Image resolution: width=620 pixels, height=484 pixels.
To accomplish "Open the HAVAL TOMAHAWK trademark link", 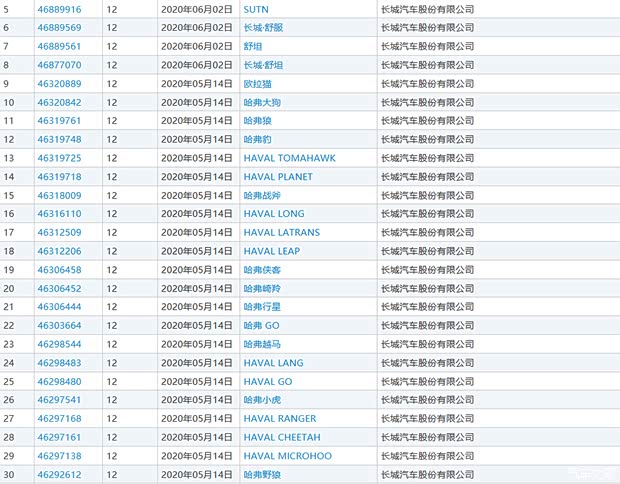I will pyautogui.click(x=289, y=158).
